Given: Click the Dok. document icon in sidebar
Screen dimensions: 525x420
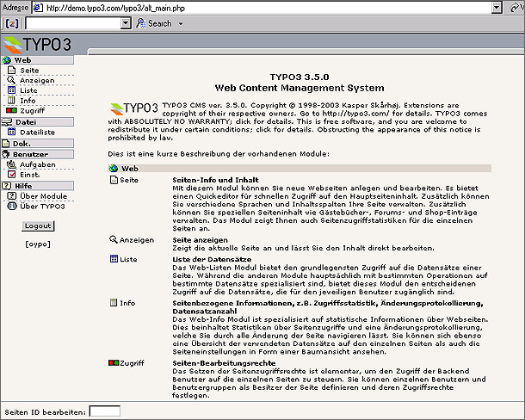Looking at the screenshot, I should click(6, 144).
